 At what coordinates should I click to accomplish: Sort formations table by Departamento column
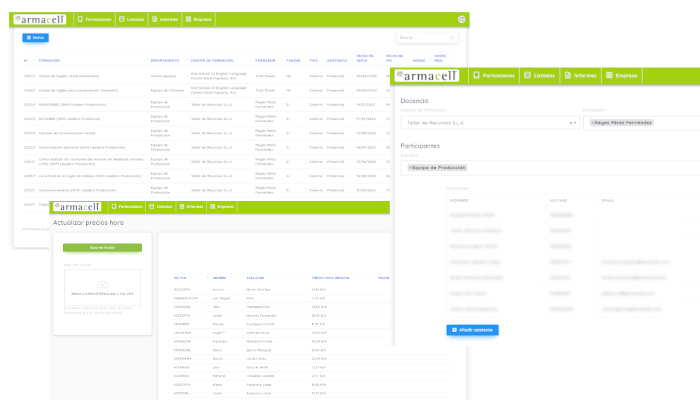(x=165, y=60)
